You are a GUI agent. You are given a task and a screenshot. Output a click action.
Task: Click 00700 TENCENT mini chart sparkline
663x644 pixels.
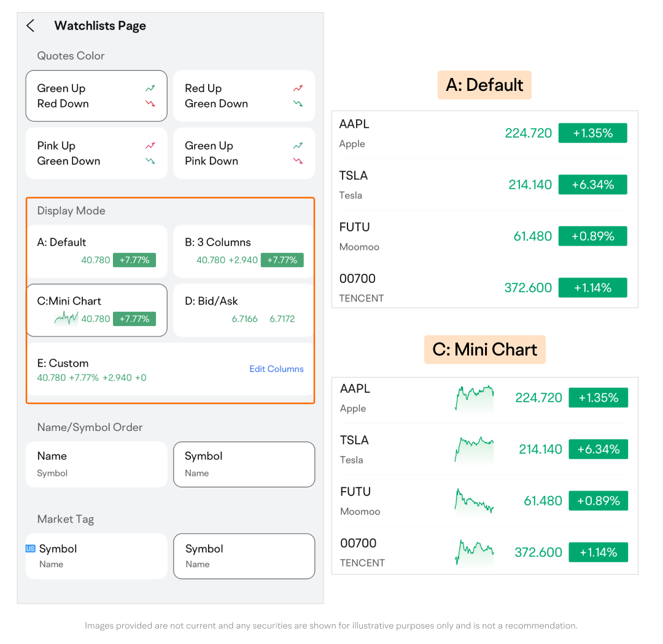coord(474,552)
